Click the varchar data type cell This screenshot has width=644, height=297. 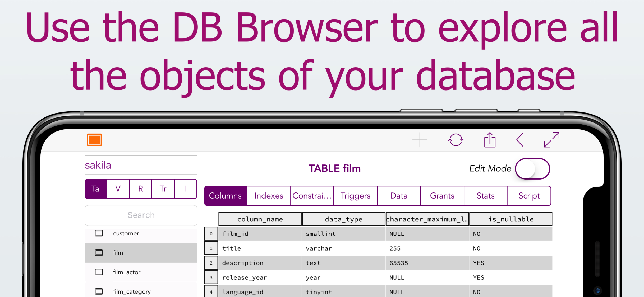344,248
